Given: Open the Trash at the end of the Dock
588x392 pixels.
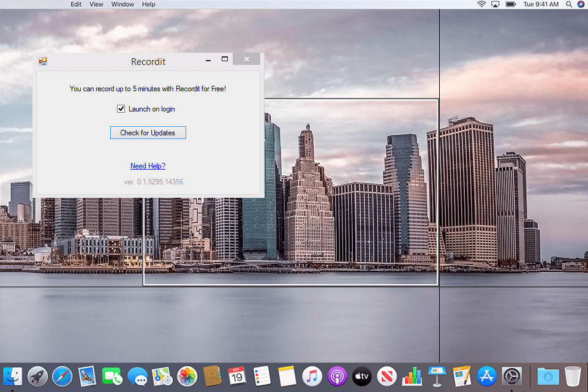Looking at the screenshot, I should point(571,376).
